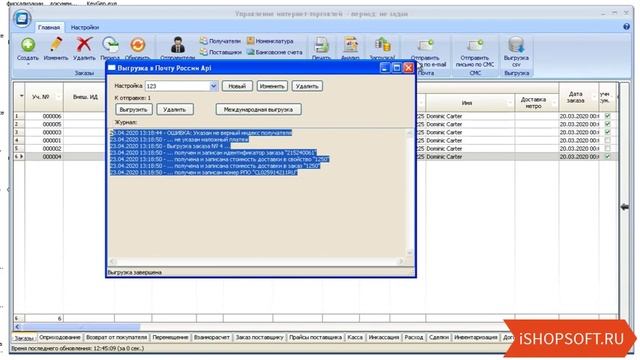Click the Новый button in dialog
This screenshot has width=640, height=360.
[237, 86]
